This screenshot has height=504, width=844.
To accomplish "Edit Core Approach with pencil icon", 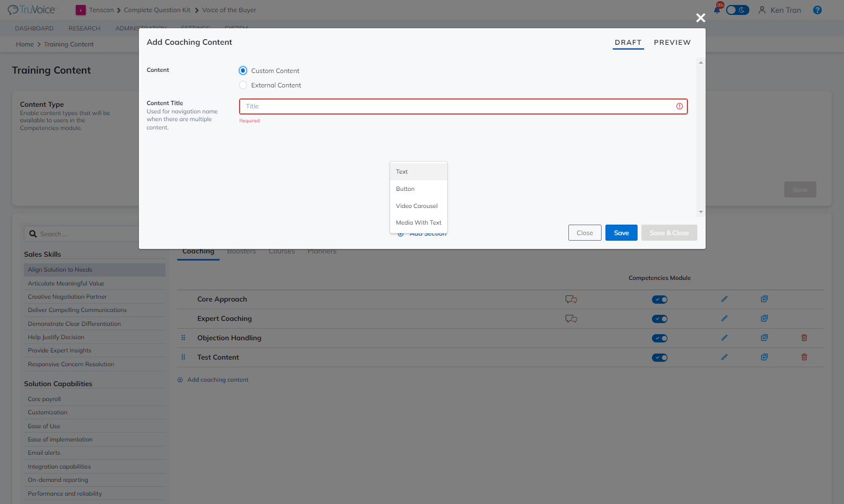I will (724, 299).
